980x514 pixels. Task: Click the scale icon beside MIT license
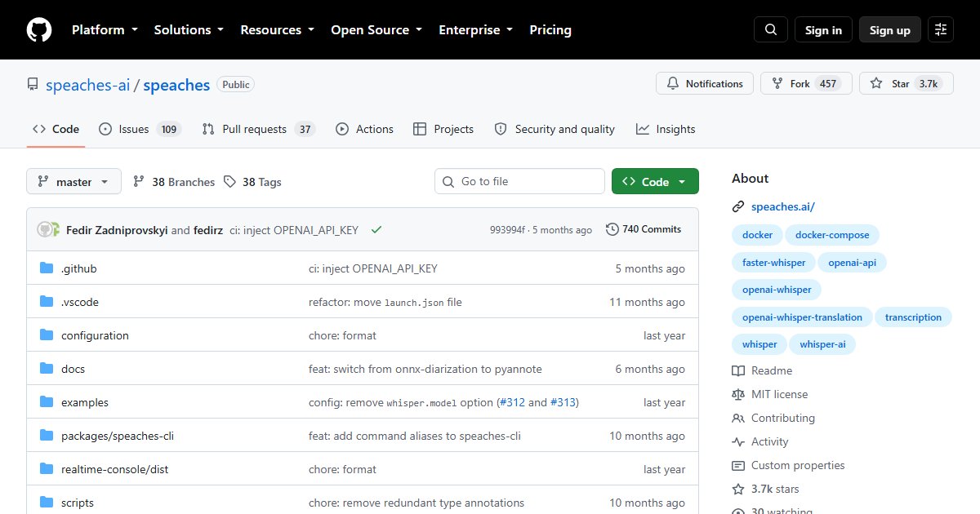coord(738,394)
